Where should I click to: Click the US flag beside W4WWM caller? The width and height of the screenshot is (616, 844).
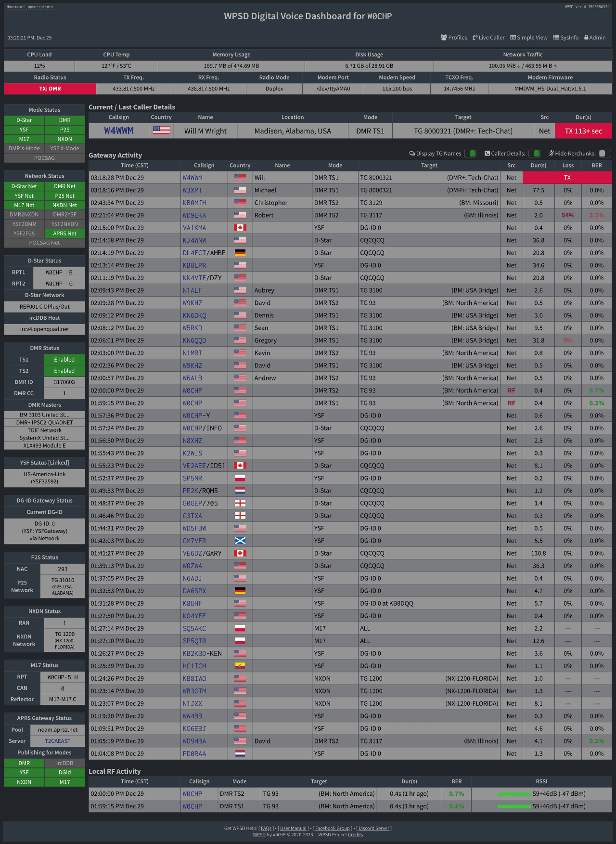point(161,130)
